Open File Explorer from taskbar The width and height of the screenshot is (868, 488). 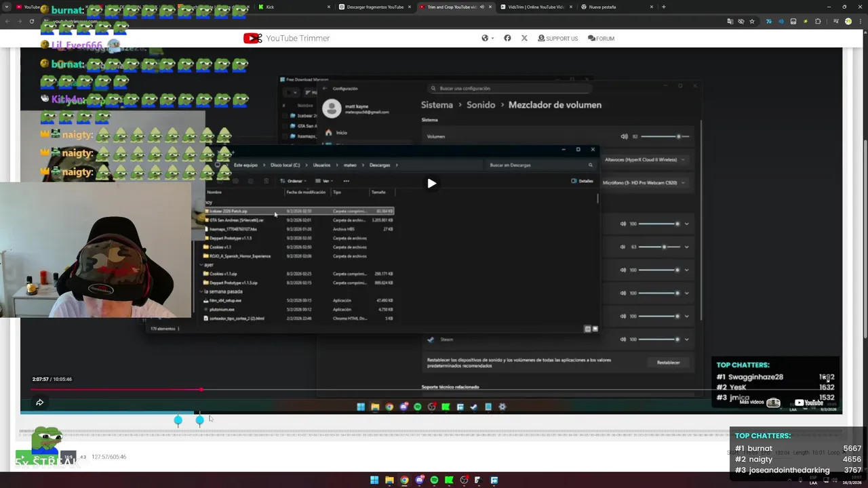[x=389, y=480]
